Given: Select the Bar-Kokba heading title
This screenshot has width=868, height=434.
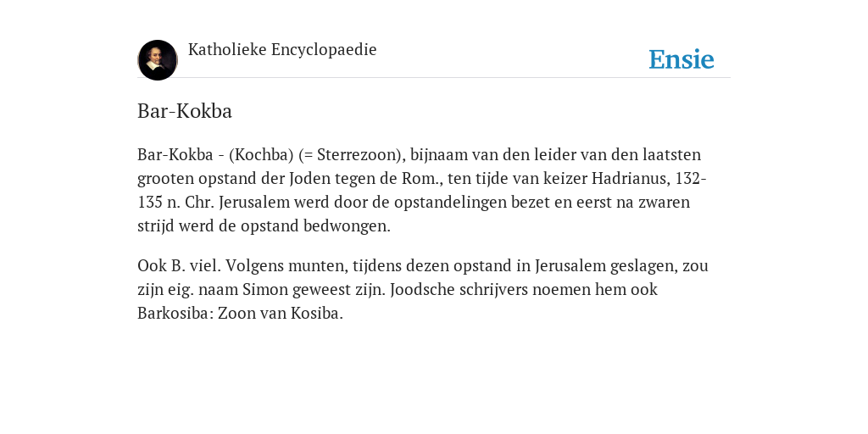Looking at the screenshot, I should [184, 111].
